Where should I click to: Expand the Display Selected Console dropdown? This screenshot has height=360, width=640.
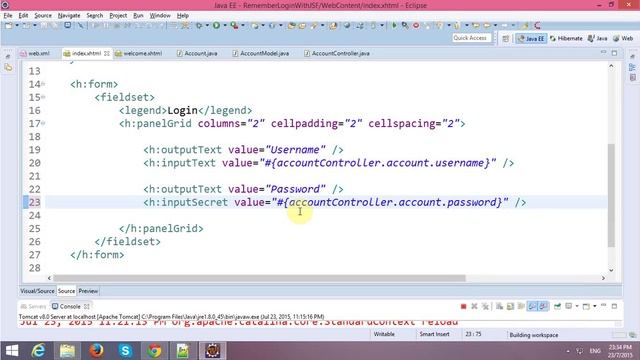point(577,306)
